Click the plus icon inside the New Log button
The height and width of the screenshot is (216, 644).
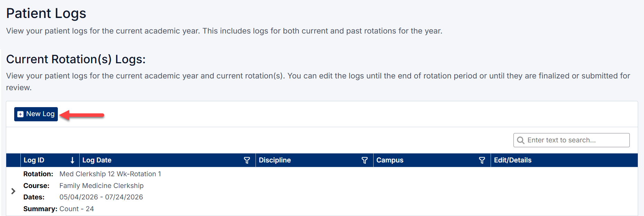(x=20, y=114)
